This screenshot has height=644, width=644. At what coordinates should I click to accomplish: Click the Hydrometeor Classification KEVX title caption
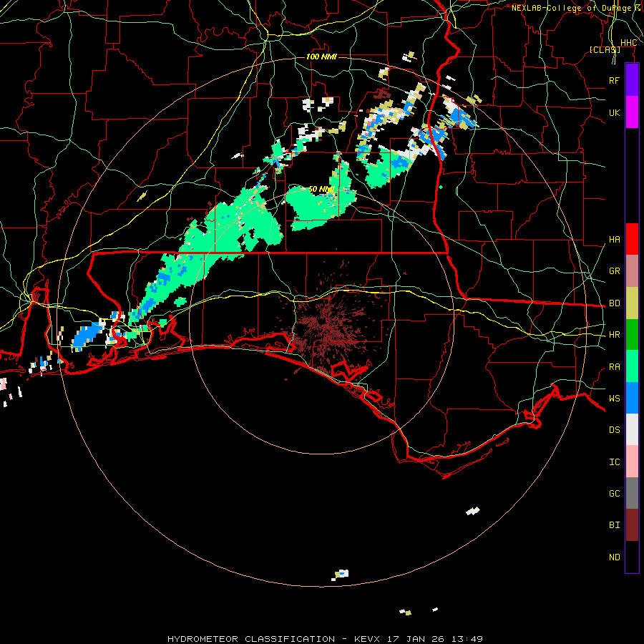pos(325,639)
